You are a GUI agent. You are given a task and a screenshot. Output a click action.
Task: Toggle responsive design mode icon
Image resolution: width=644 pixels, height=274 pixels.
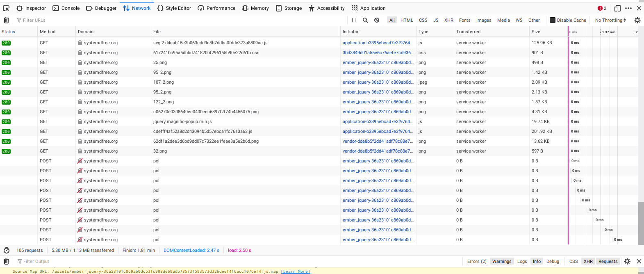617,8
